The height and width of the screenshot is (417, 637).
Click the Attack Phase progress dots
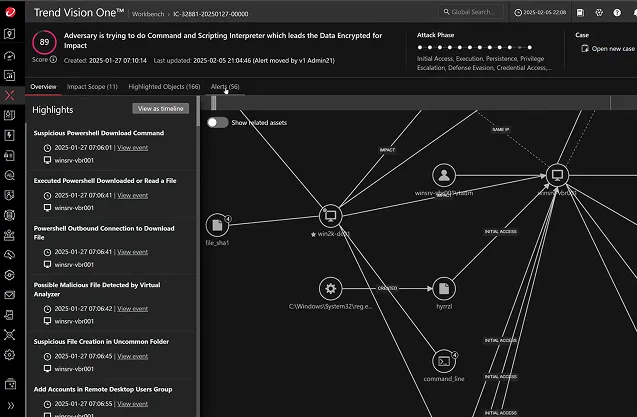pyautogui.click(x=482, y=47)
